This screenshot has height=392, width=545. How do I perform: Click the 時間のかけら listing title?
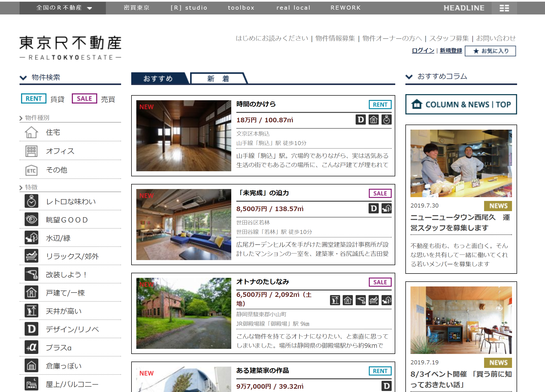click(256, 104)
